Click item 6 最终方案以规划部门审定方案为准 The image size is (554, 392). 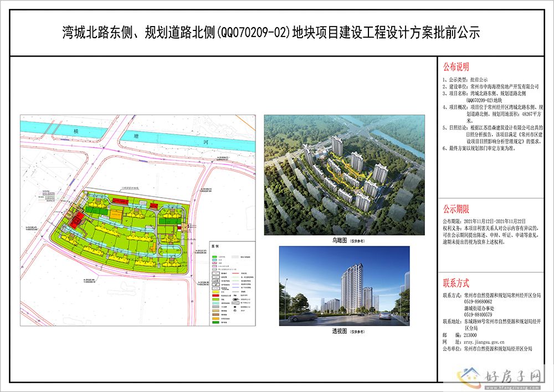[x=479, y=148]
